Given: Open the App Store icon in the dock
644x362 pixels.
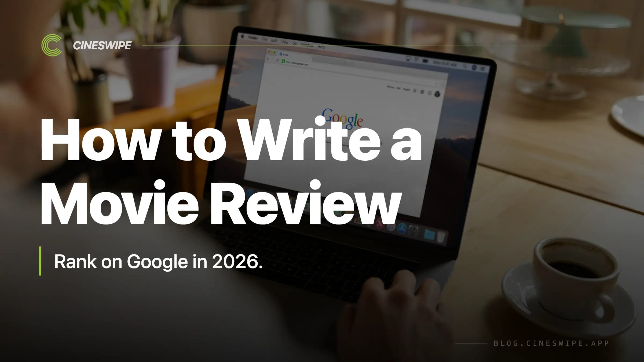Looking at the screenshot, I should [402, 229].
